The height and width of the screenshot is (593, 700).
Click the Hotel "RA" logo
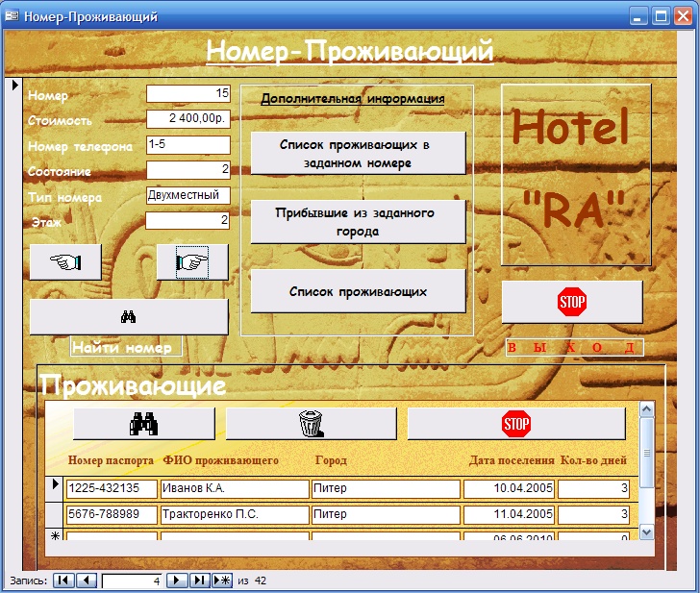point(576,175)
